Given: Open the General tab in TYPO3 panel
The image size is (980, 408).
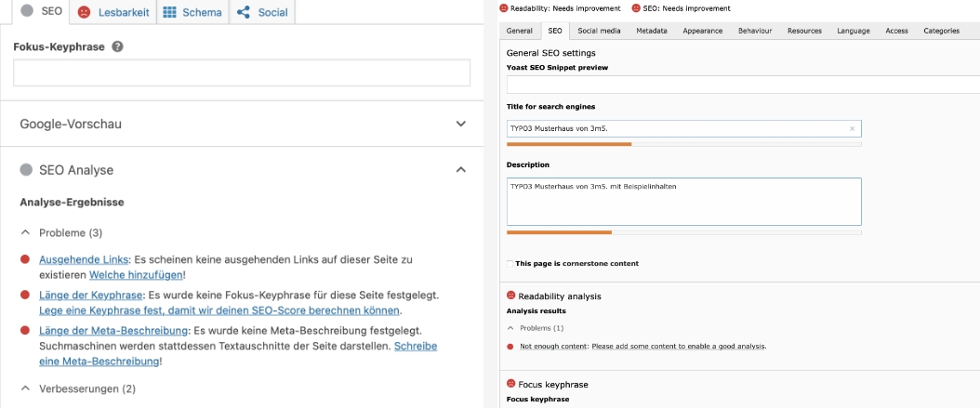Looking at the screenshot, I should [x=520, y=31].
